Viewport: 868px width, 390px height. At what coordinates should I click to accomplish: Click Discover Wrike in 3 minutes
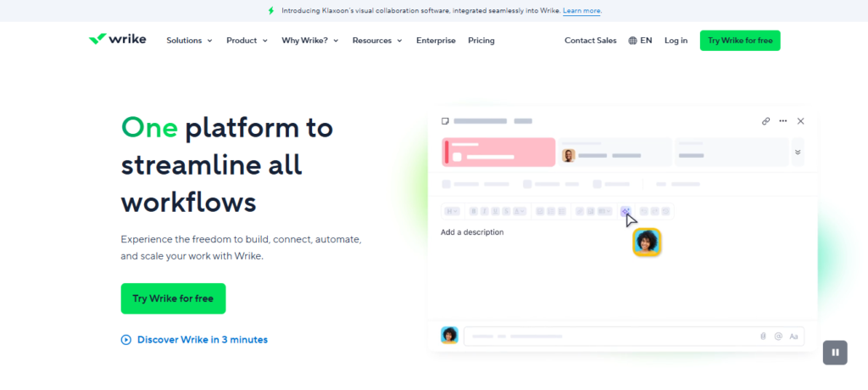point(203,340)
